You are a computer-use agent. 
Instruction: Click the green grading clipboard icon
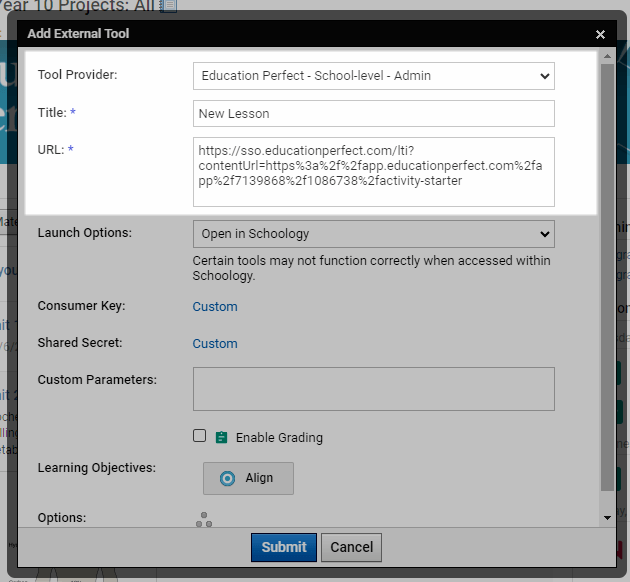(221, 437)
